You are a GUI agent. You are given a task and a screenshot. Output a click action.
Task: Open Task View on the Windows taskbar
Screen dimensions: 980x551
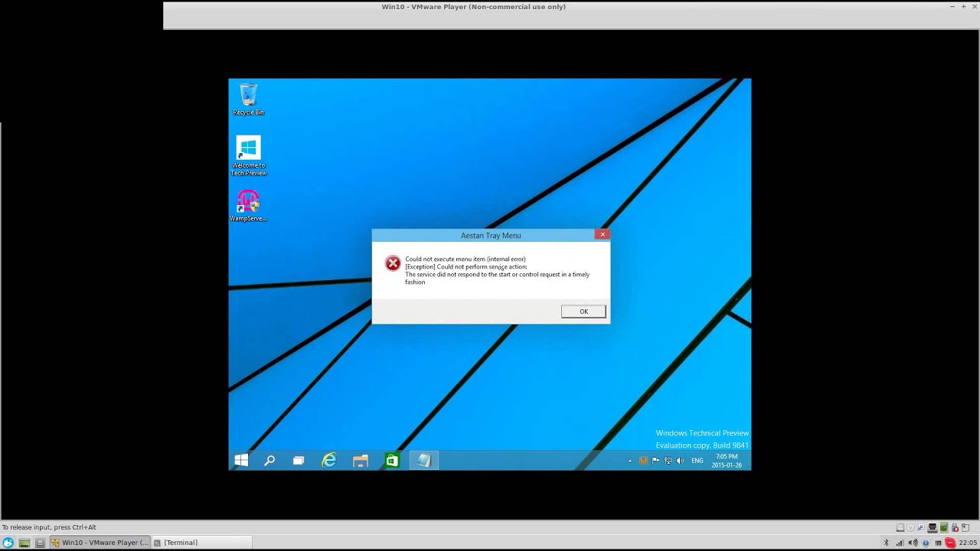click(299, 460)
